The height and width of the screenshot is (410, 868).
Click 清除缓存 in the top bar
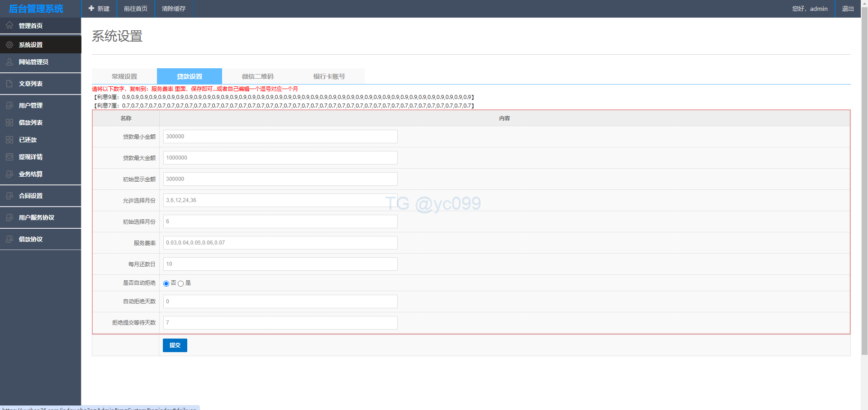tap(174, 9)
